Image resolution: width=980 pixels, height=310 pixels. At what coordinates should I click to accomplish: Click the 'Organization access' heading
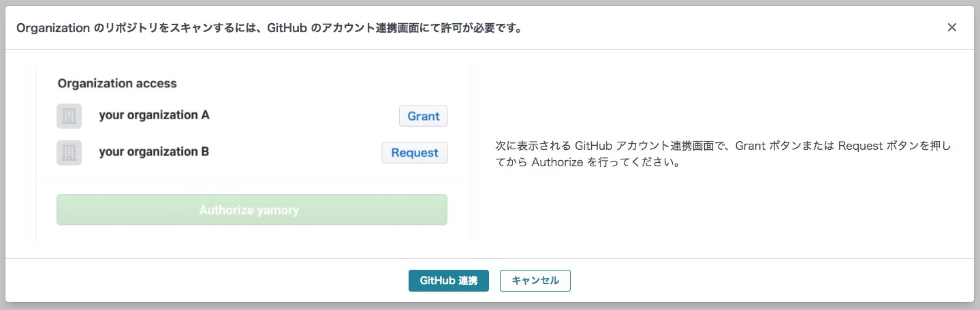[x=117, y=84]
